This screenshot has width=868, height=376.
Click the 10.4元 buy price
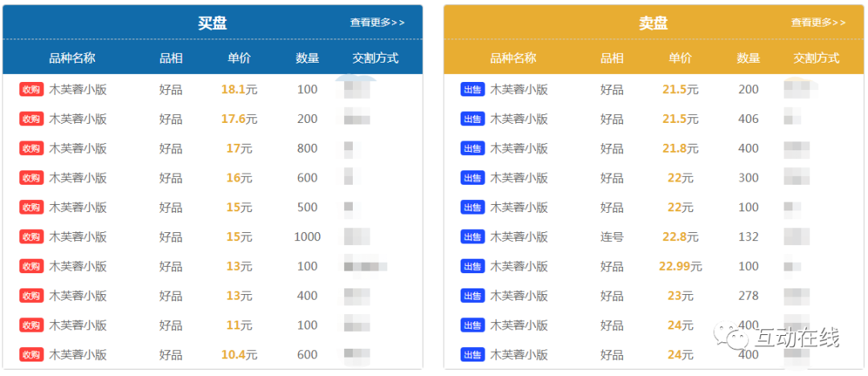coord(240,354)
